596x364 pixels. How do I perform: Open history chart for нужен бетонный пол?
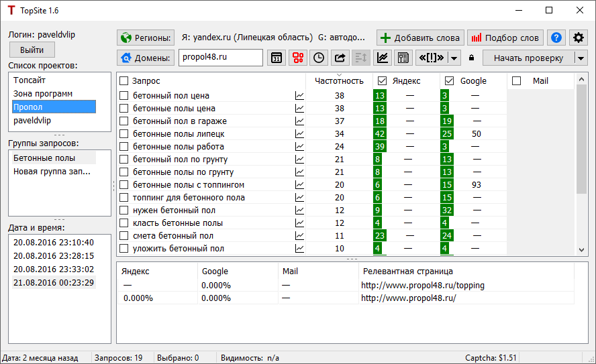(299, 210)
